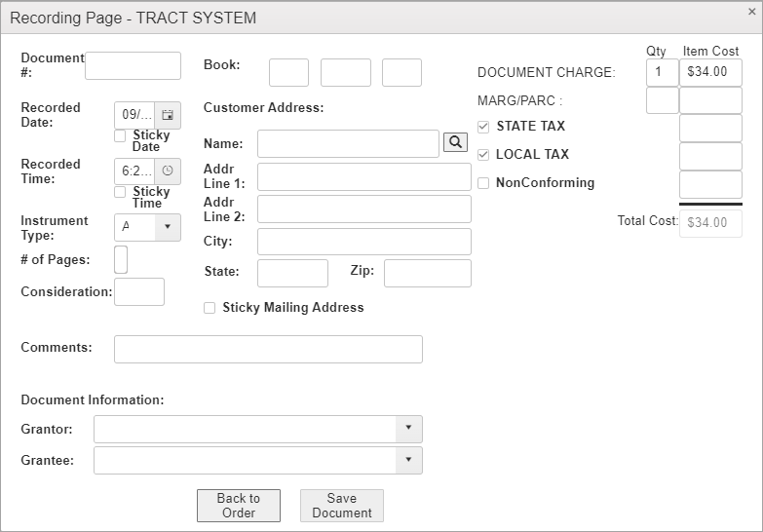The height and width of the screenshot is (532, 763).
Task: Click the Zip code input field
Action: coord(427,273)
